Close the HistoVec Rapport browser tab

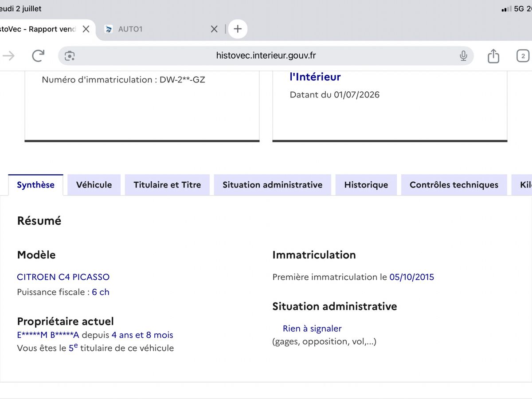pos(86,29)
